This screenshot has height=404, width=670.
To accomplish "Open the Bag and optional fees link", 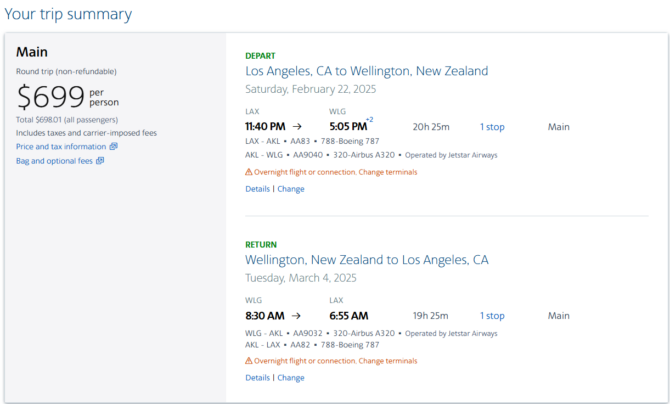I will 54,161.
